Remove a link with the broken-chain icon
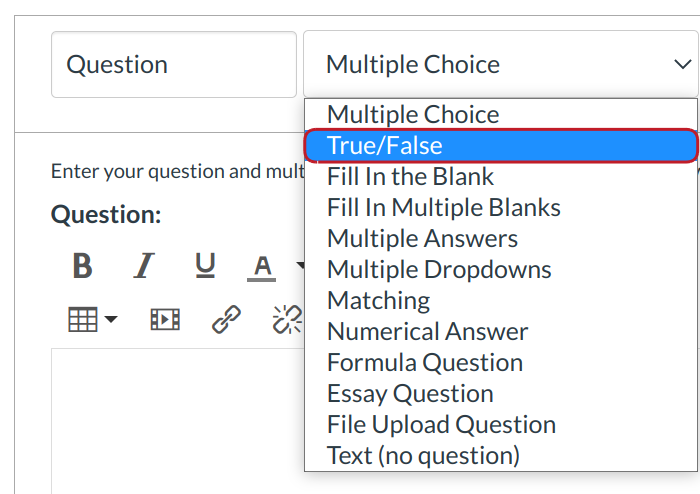The image size is (700, 494). [x=288, y=319]
